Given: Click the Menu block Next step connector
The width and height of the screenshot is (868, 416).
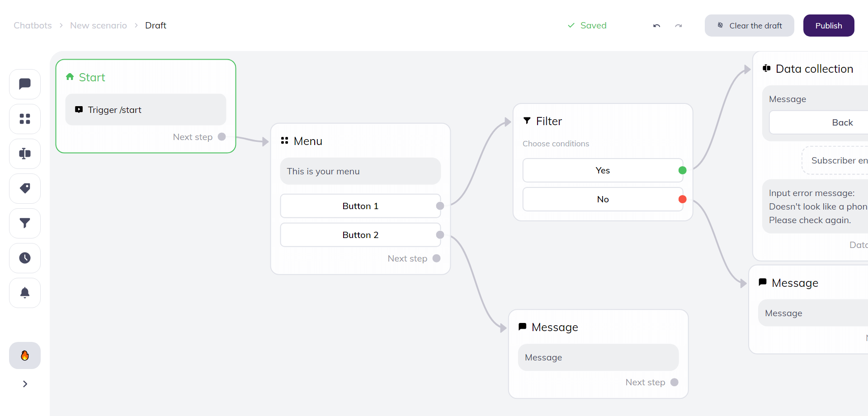Looking at the screenshot, I should pyautogui.click(x=436, y=258).
